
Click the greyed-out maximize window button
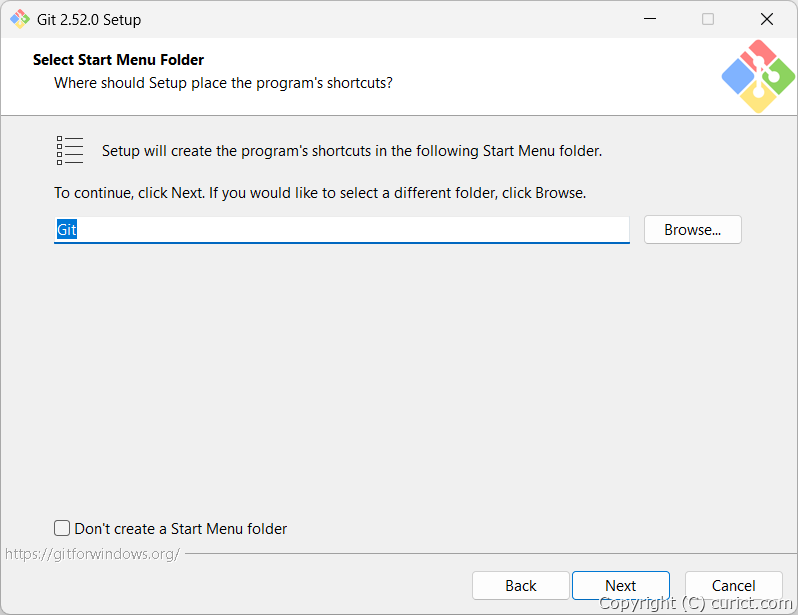click(708, 19)
